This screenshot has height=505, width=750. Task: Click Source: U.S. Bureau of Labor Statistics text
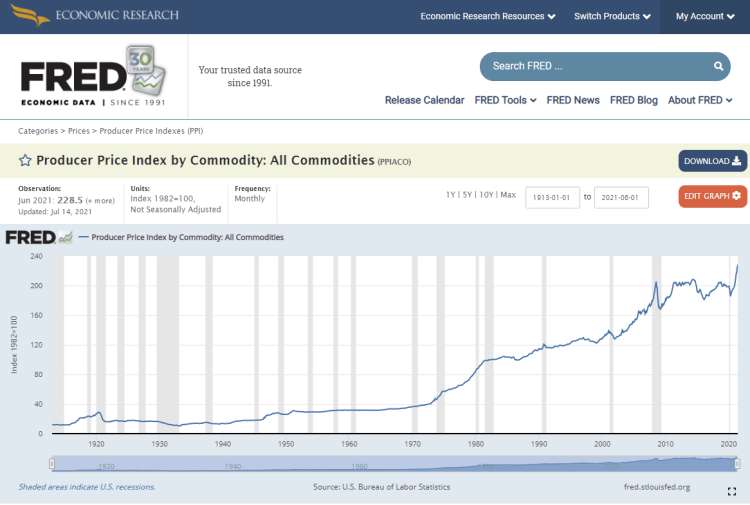pyautogui.click(x=381, y=487)
